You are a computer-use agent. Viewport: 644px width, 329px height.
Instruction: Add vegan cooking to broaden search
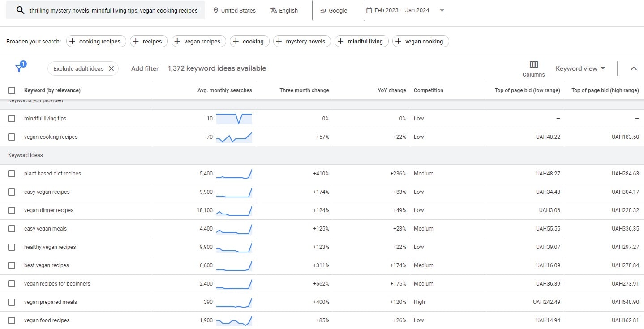(421, 41)
